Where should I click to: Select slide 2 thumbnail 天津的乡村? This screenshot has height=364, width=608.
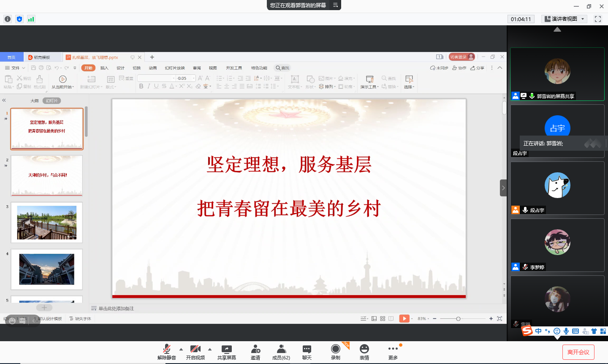click(47, 175)
